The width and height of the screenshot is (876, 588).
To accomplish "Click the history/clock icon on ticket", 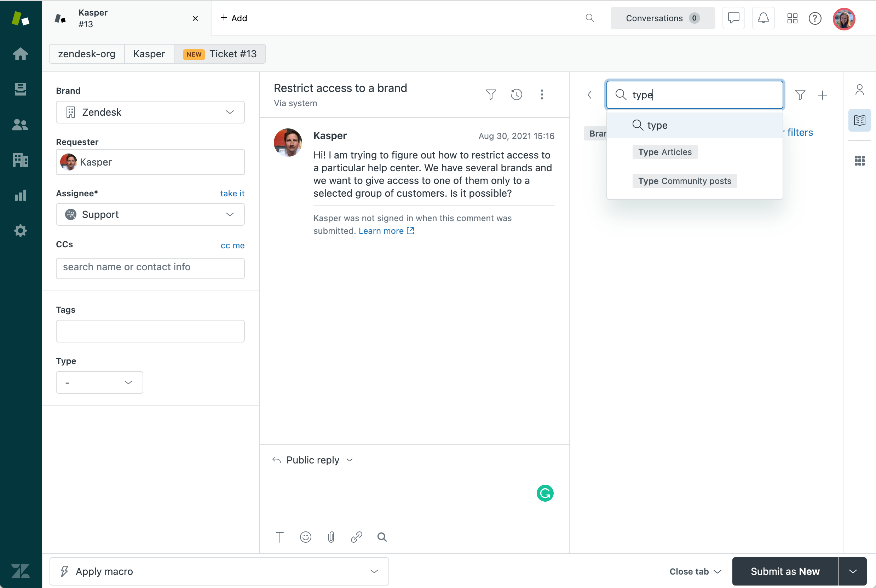I will (517, 94).
